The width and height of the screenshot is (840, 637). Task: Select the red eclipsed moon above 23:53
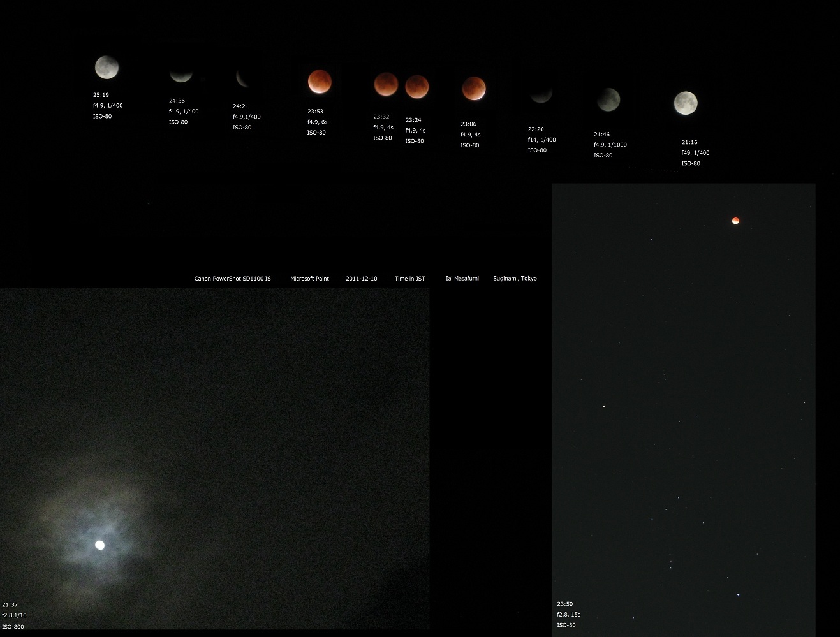(x=320, y=82)
